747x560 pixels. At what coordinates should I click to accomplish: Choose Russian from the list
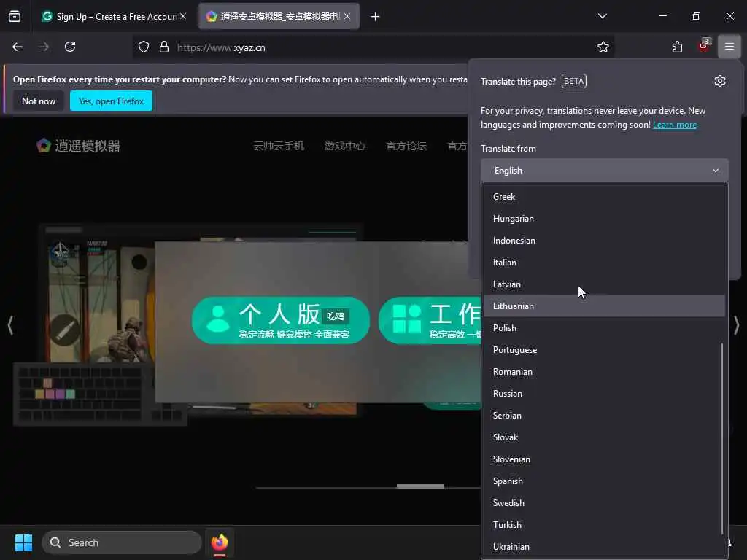[x=605, y=394]
